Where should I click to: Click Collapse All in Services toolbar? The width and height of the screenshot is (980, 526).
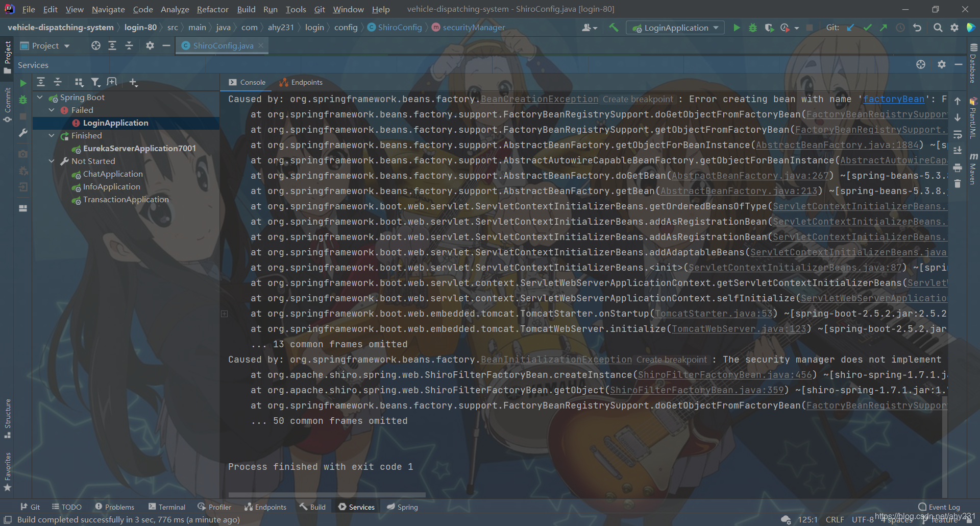(58, 82)
